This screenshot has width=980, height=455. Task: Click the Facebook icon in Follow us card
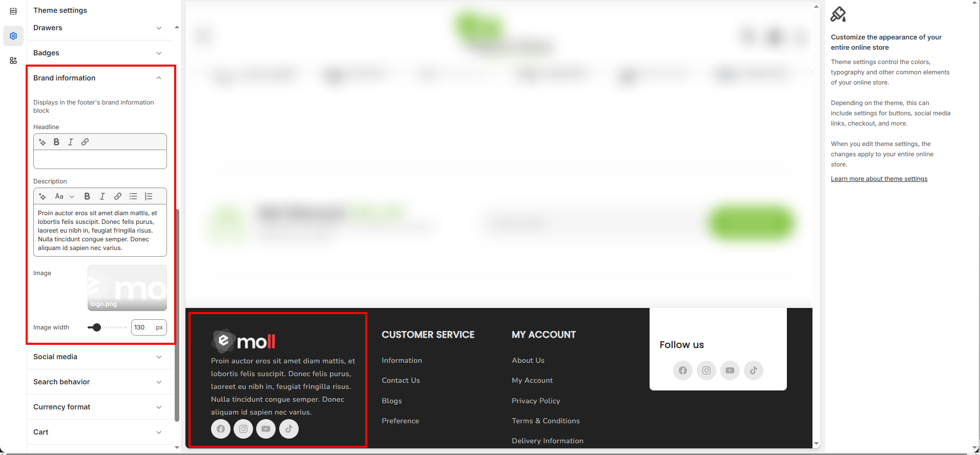[683, 370]
